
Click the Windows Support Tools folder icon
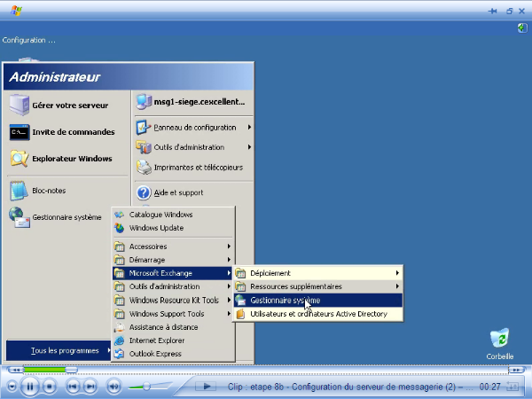[x=119, y=314]
